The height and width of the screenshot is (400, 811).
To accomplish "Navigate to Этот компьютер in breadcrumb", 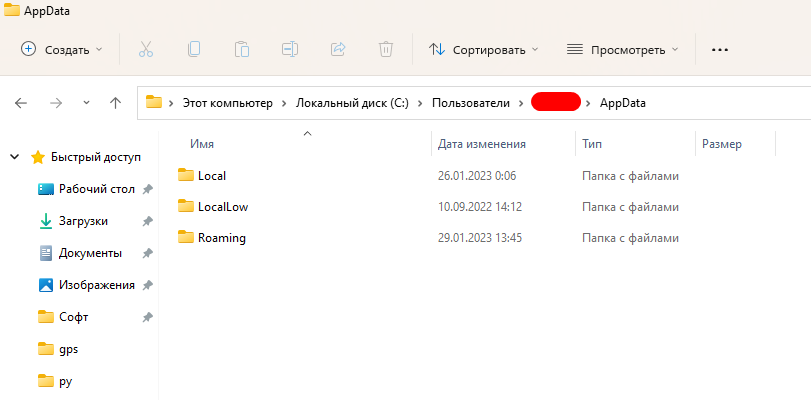I will 228,103.
